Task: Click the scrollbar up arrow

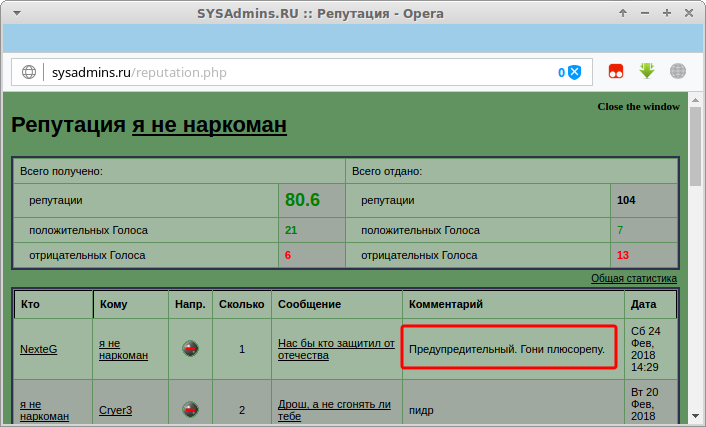Action: pos(695,100)
